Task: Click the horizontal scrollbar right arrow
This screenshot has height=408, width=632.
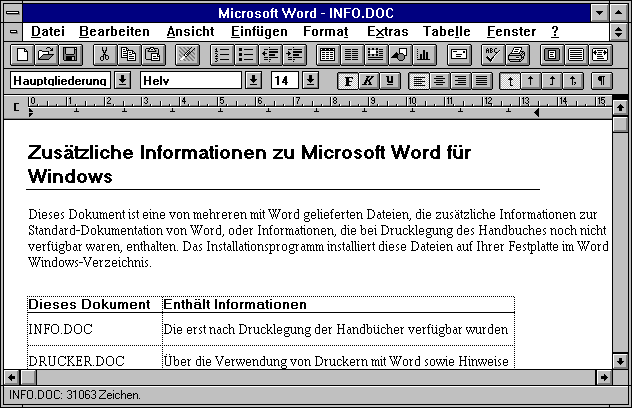Action: click(x=604, y=377)
